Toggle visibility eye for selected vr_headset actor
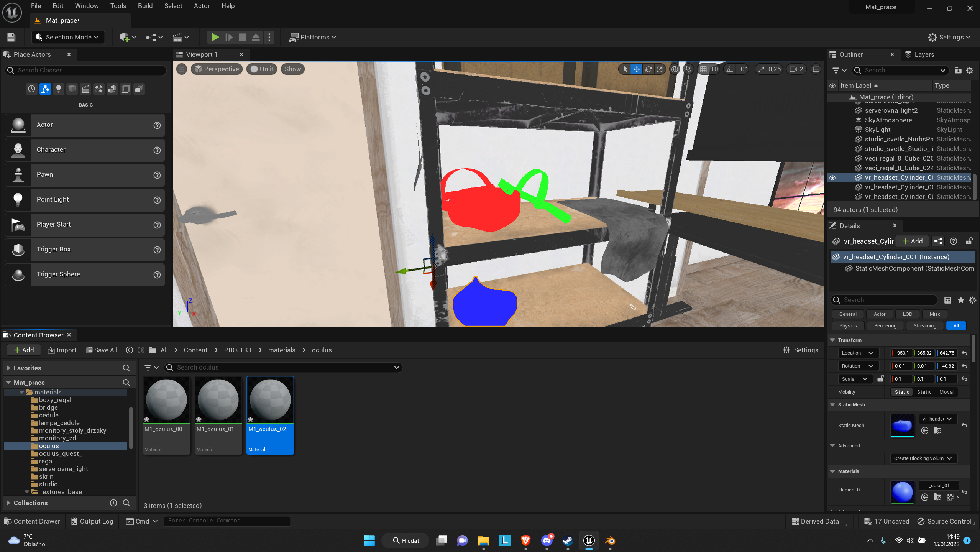The height and width of the screenshot is (552, 980). pos(832,177)
